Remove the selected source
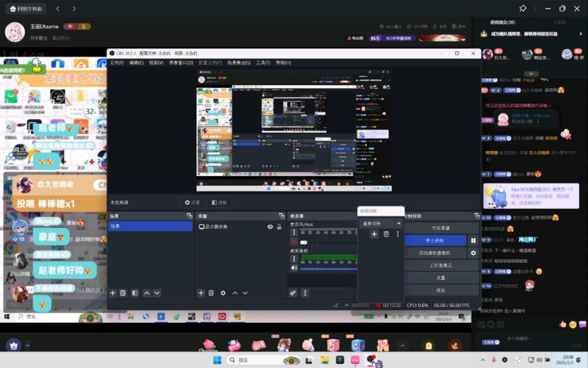The height and width of the screenshot is (368, 588). [x=211, y=293]
